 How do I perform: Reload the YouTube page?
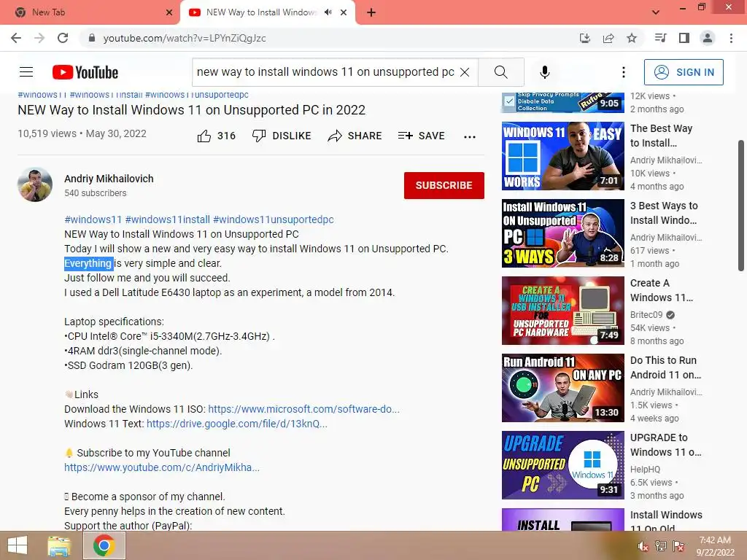(x=63, y=38)
